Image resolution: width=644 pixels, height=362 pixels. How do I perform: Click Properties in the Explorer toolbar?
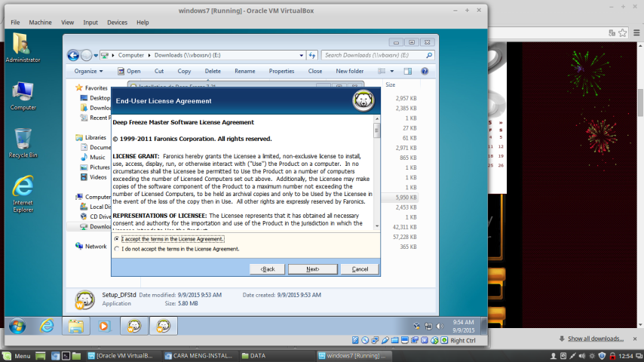tap(281, 71)
